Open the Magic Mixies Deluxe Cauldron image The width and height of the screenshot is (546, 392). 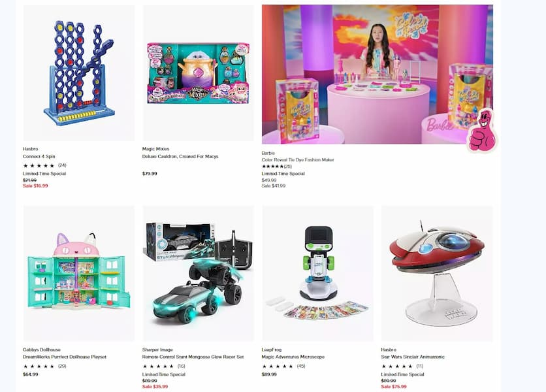coord(198,73)
